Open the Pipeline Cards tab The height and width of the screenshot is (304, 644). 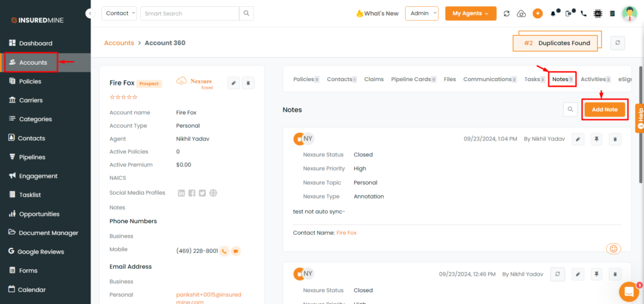414,79
